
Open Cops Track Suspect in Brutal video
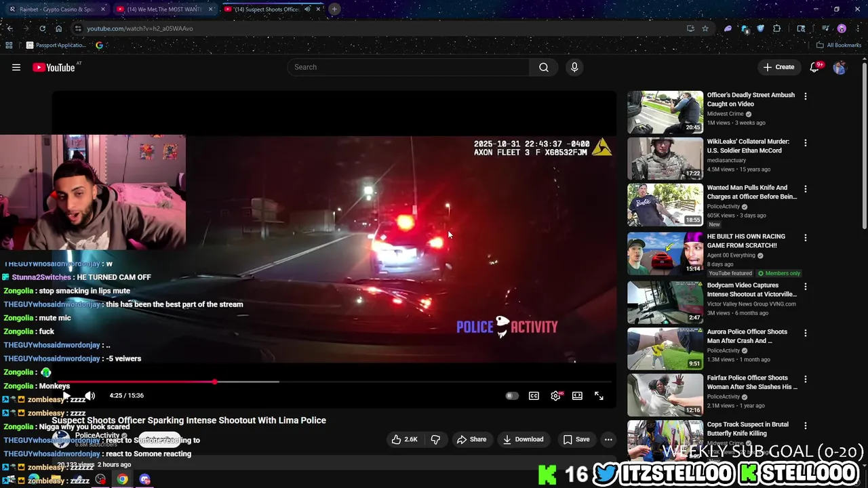coord(748,429)
